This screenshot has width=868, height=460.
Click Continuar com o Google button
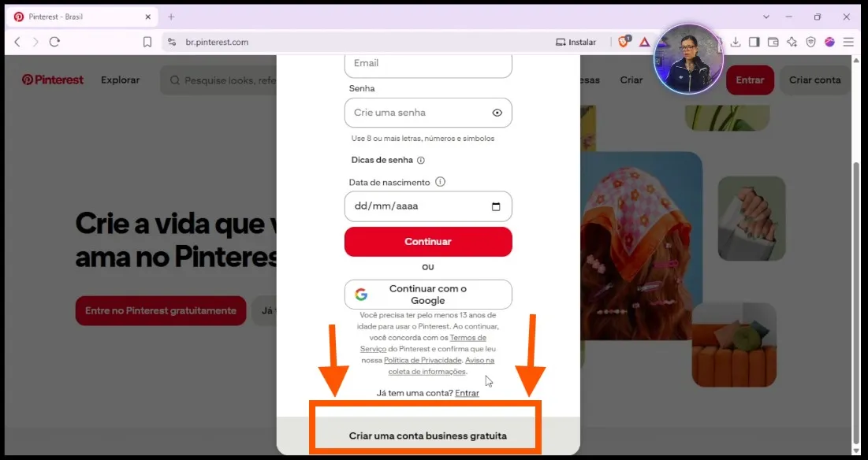click(x=428, y=295)
